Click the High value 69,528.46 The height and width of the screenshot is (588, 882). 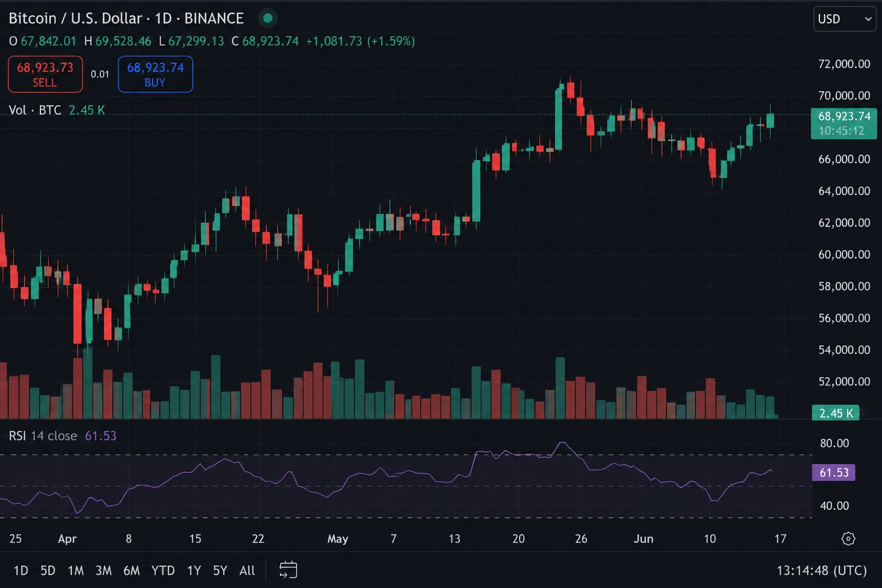[x=123, y=41]
